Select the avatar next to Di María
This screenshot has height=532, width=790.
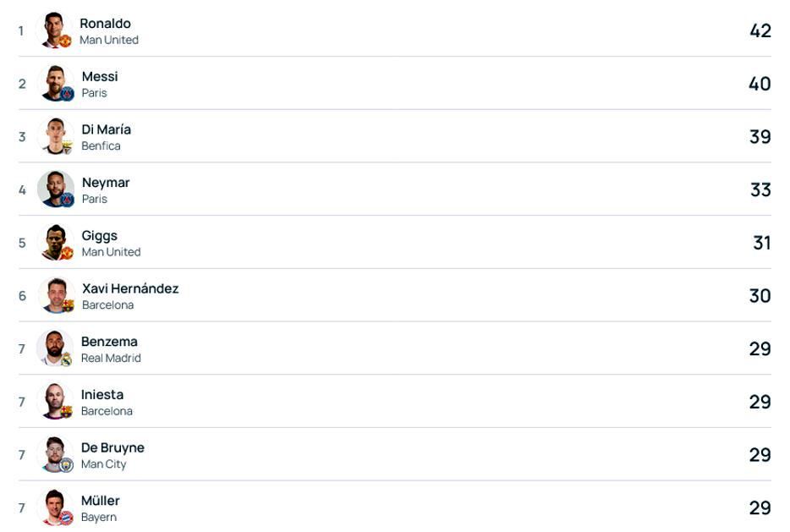(56, 136)
